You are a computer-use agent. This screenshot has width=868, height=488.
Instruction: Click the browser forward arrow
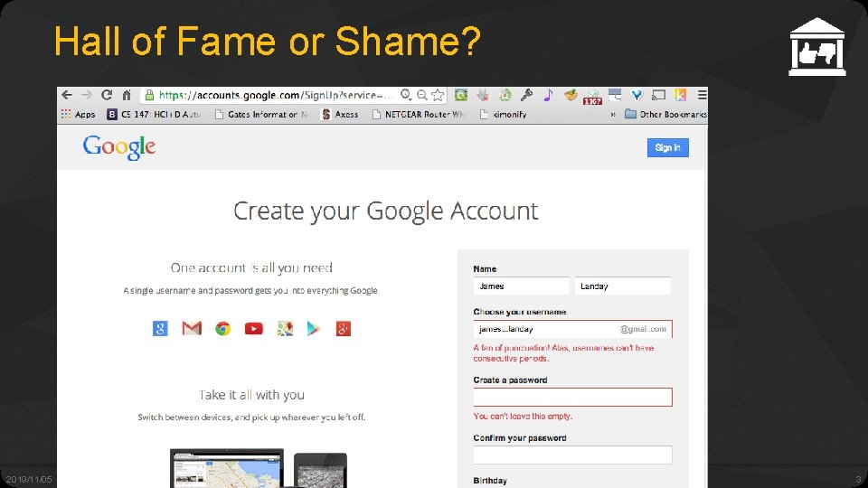coord(87,95)
